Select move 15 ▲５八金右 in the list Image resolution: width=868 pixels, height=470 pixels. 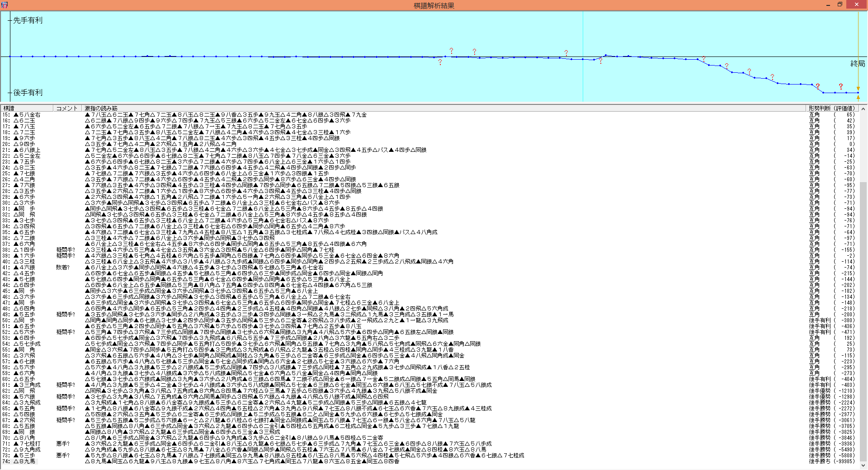(27, 115)
